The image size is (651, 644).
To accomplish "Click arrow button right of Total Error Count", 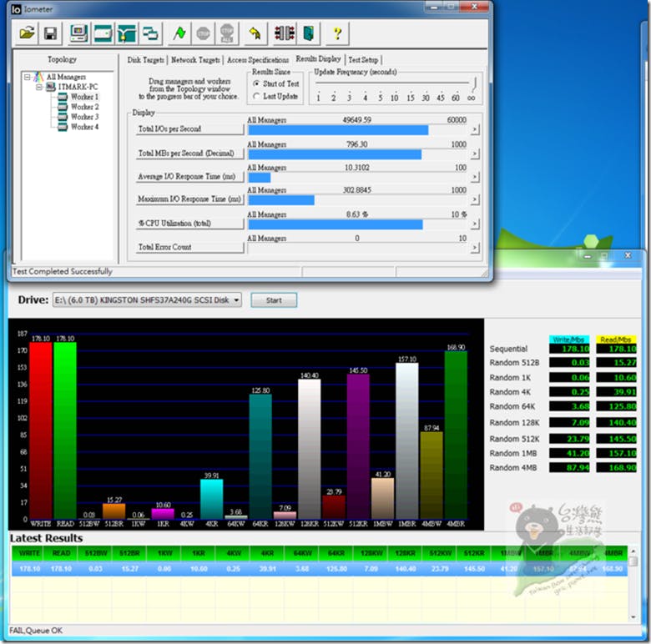I will pyautogui.click(x=475, y=248).
